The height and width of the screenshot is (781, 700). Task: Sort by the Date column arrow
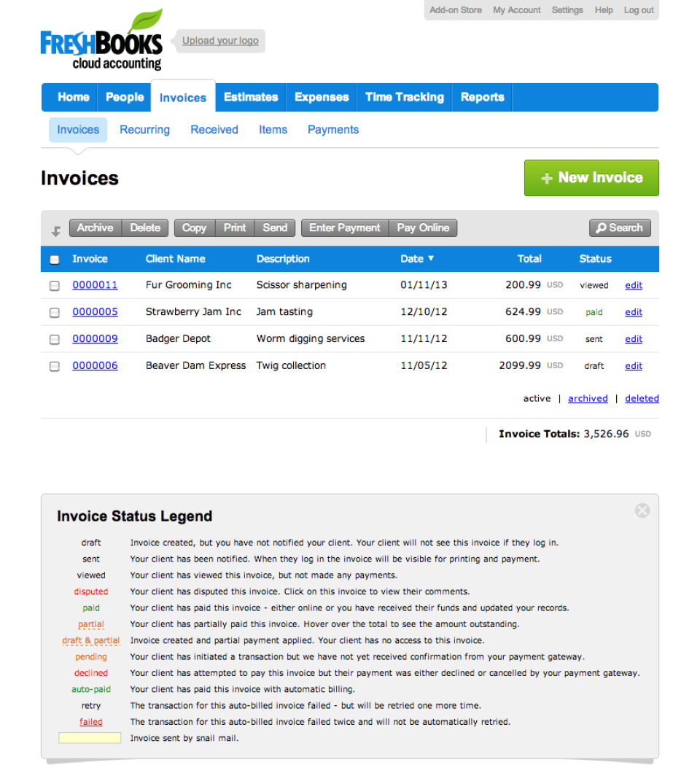[x=431, y=258]
